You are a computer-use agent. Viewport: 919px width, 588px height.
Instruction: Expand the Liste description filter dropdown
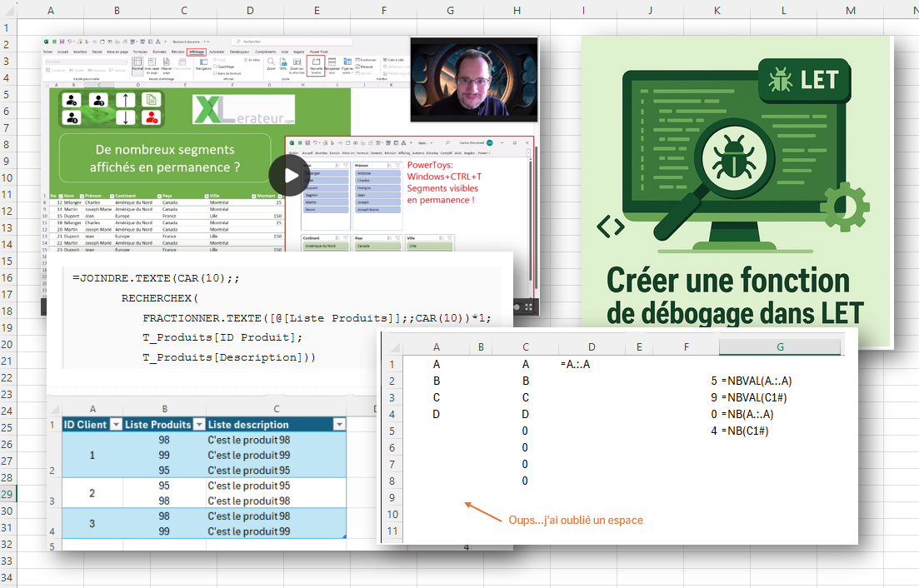[338, 425]
